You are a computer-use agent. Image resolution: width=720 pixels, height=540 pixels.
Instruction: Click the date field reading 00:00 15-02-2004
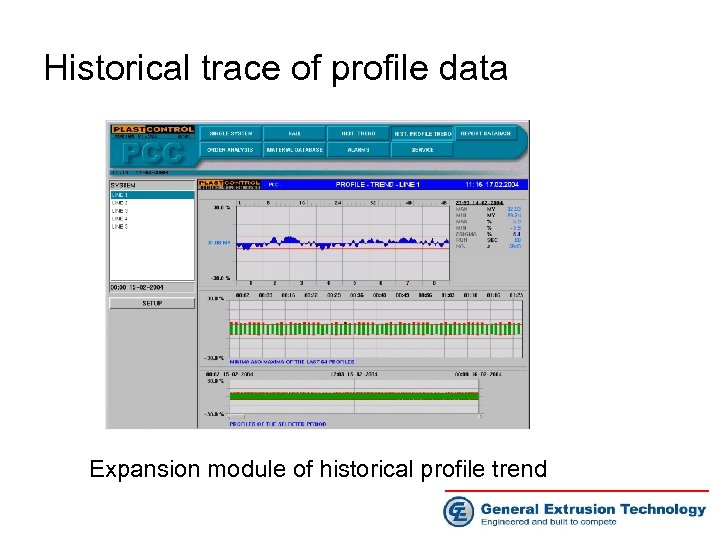coord(152,287)
